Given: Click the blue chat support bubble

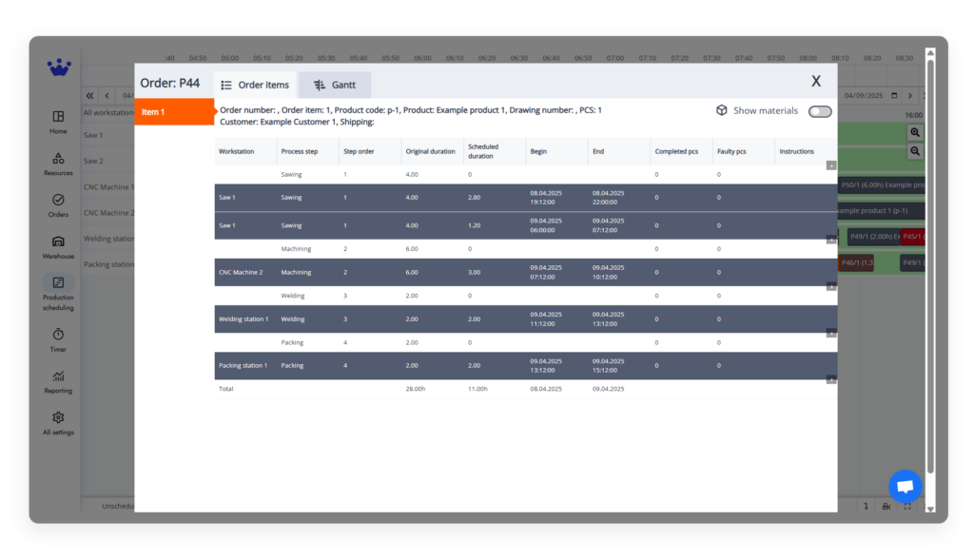Looking at the screenshot, I should tap(905, 486).
